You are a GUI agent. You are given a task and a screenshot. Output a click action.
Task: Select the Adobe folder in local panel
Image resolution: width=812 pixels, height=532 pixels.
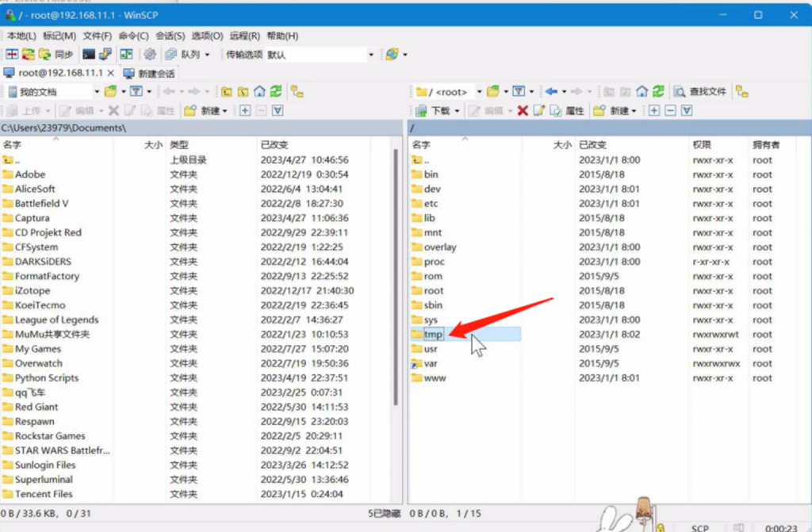30,174
